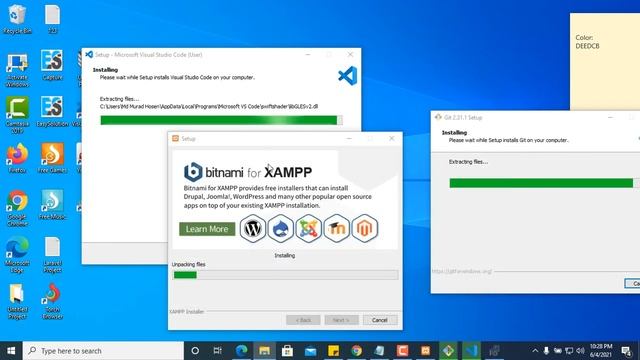This screenshot has width=640, height=360.
Task: Open Cortana from the taskbar
Action: (195, 351)
